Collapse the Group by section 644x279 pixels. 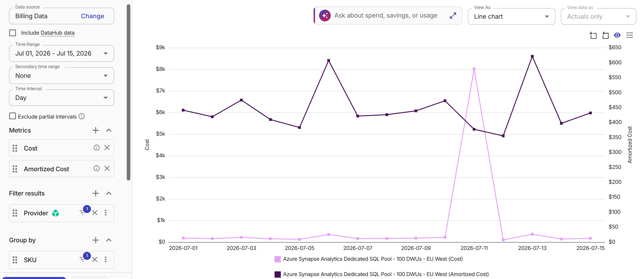point(109,240)
